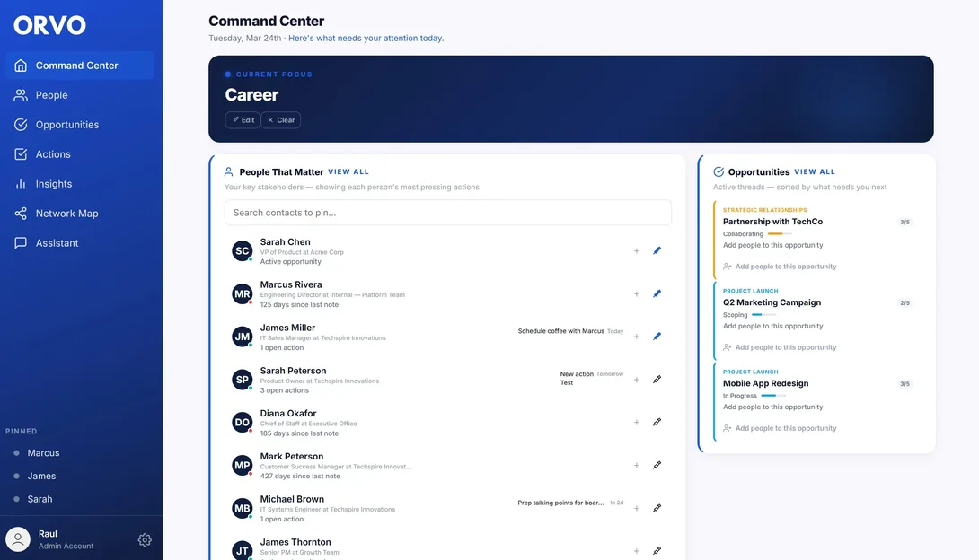Viewport: 979px width, 560px height.
Task: Click the pencil icon on Sarah Chen's row
Action: 657,249
